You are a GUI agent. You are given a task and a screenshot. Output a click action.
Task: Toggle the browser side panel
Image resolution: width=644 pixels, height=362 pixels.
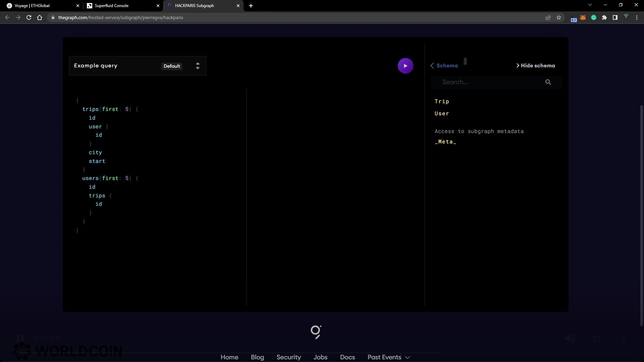615,17
